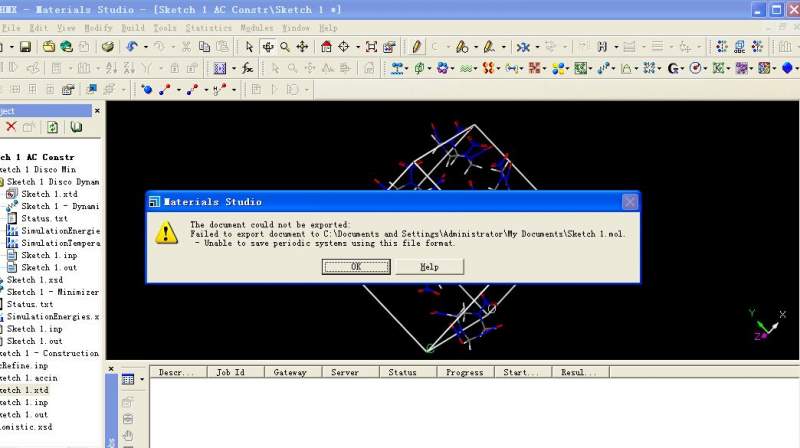
Task: Click the Server column header
Action: click(351, 372)
